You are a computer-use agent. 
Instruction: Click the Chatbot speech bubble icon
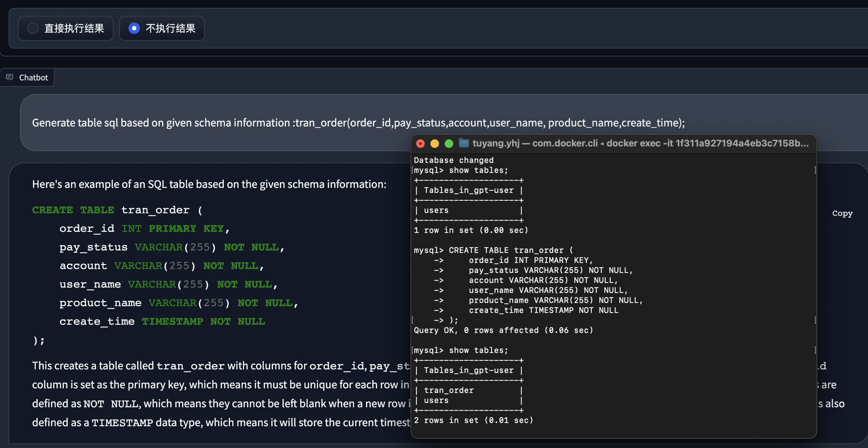(x=10, y=77)
